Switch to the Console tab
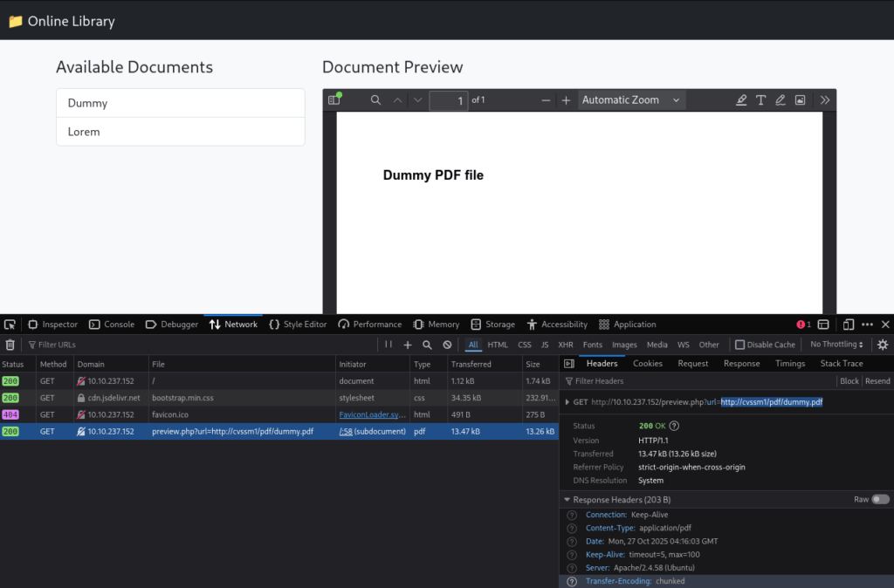The height and width of the screenshot is (588, 894). pos(112,325)
